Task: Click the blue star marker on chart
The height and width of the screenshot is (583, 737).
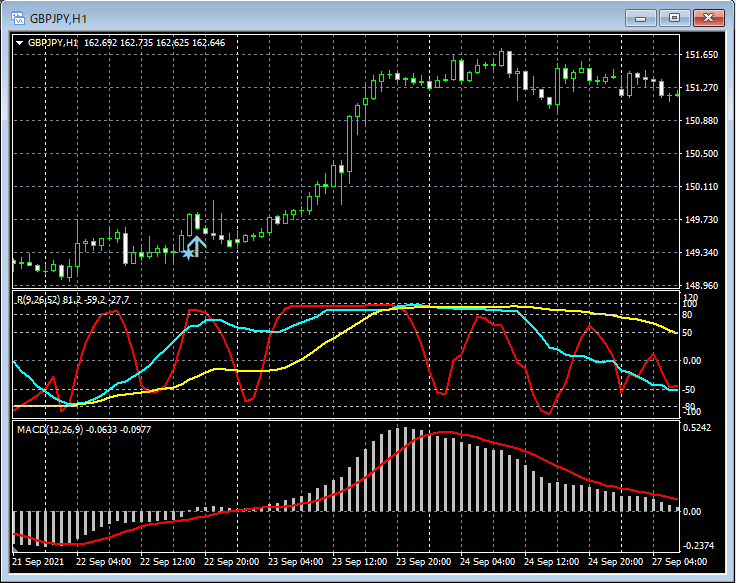Action: tap(188, 254)
